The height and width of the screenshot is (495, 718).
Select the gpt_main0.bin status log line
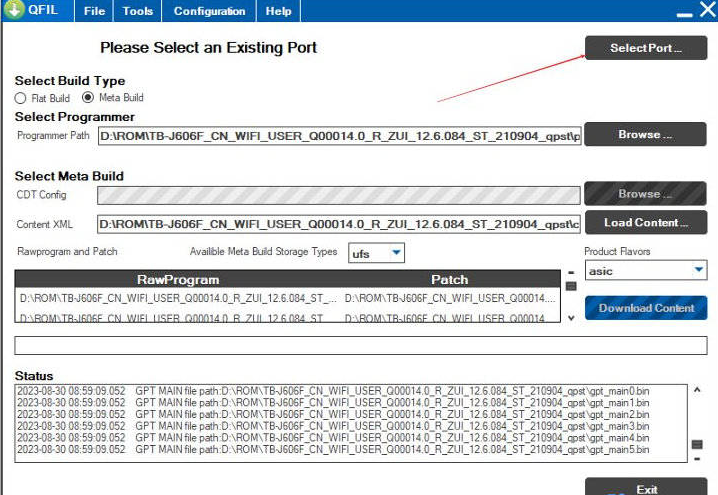[x=333, y=391]
